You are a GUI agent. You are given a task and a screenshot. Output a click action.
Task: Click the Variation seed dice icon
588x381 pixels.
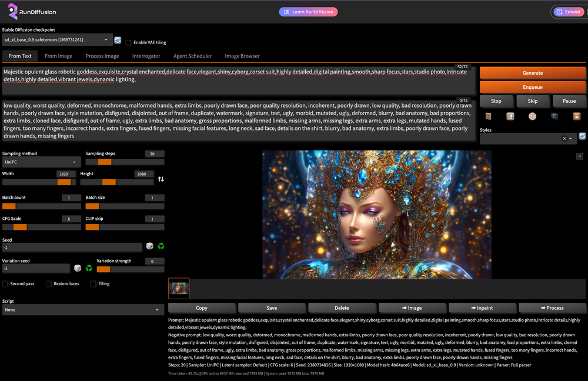pyautogui.click(x=78, y=268)
